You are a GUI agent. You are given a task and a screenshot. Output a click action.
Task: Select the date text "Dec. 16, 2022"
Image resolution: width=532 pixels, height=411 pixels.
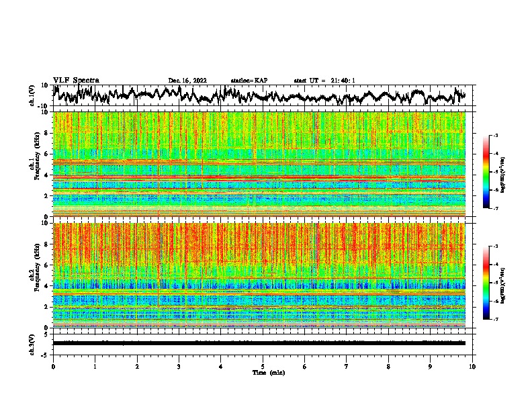click(187, 81)
